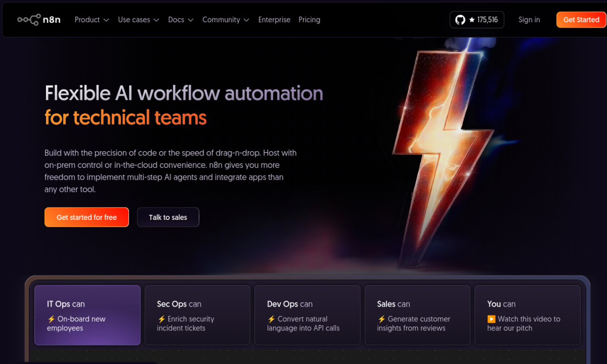This screenshot has width=607, height=364.
Task: Click the lightning bolt in Sec Ops card
Action: (x=161, y=319)
